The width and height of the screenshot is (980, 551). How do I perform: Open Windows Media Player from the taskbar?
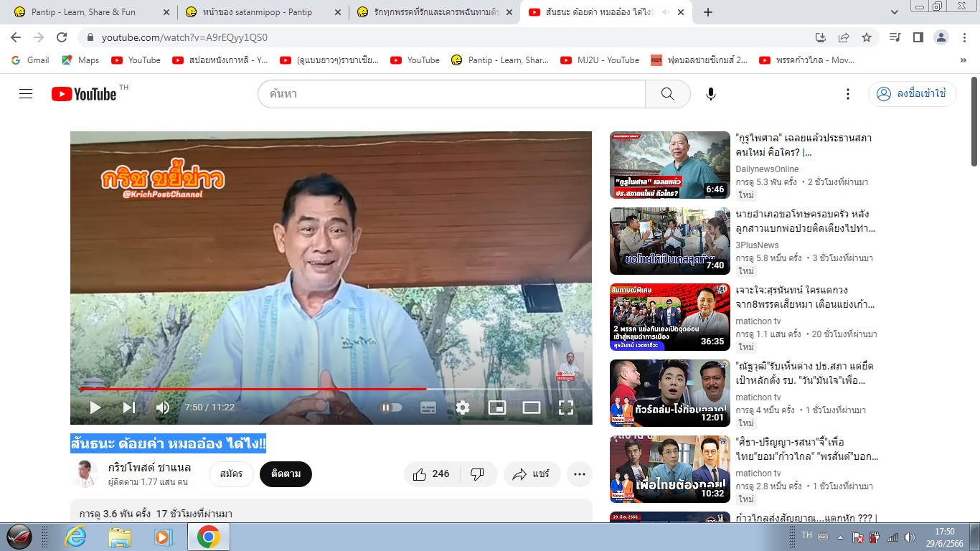[164, 537]
